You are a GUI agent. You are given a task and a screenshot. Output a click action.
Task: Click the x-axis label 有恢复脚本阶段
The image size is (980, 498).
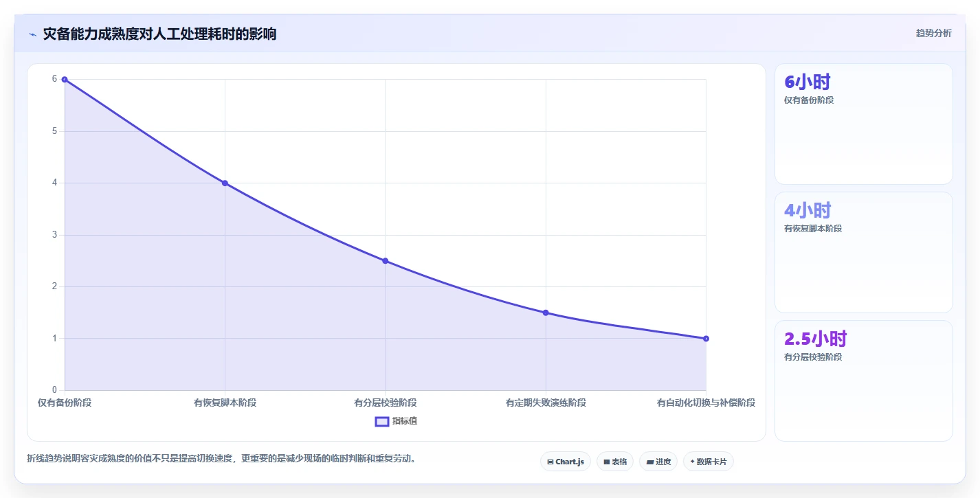coord(225,403)
